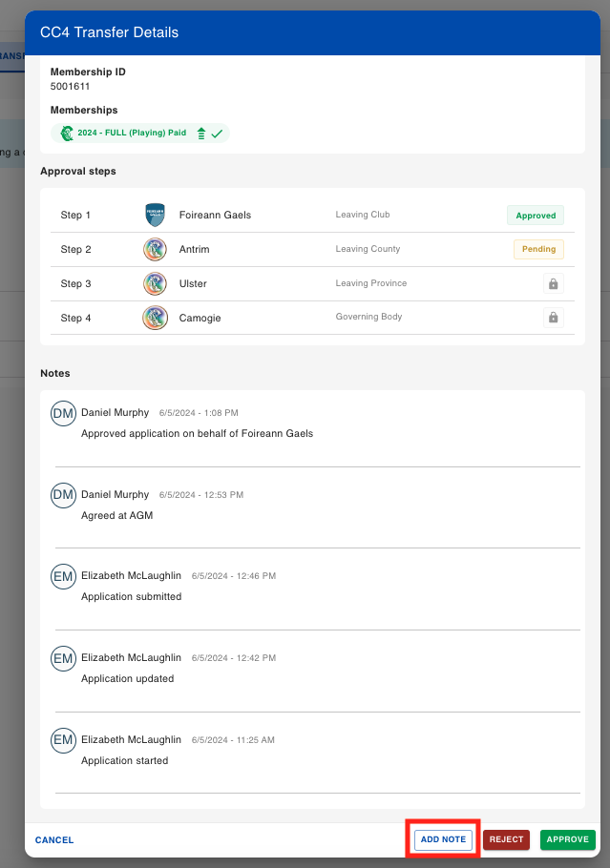Click note 'Approved application on behalf of Foireann Gaels'
This screenshot has width=610, height=868.
[198, 433]
